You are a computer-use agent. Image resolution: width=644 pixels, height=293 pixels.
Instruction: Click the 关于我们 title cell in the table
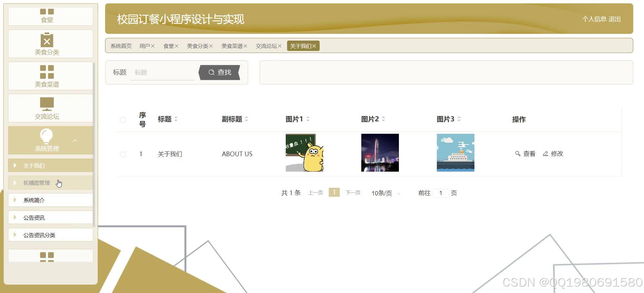170,154
